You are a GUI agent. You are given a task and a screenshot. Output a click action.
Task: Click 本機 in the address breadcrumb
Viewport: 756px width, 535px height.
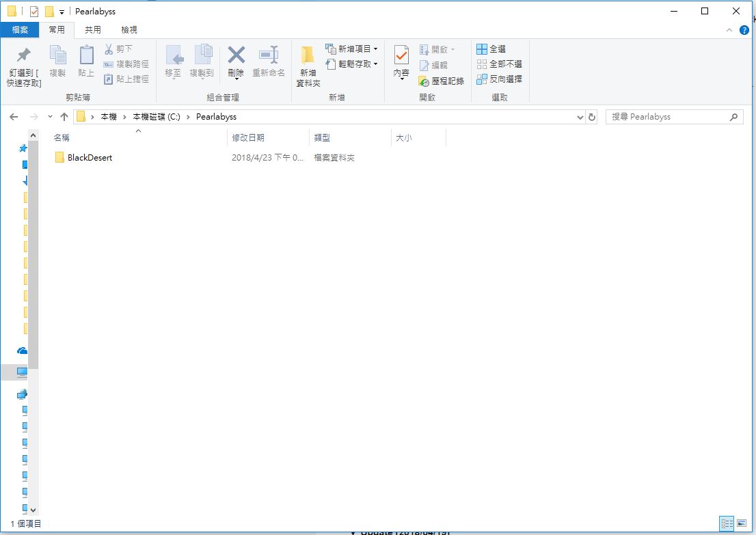[109, 117]
